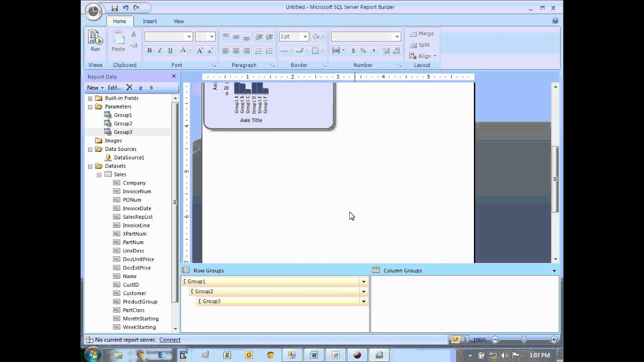Apply thousands separator comma format

374,51
